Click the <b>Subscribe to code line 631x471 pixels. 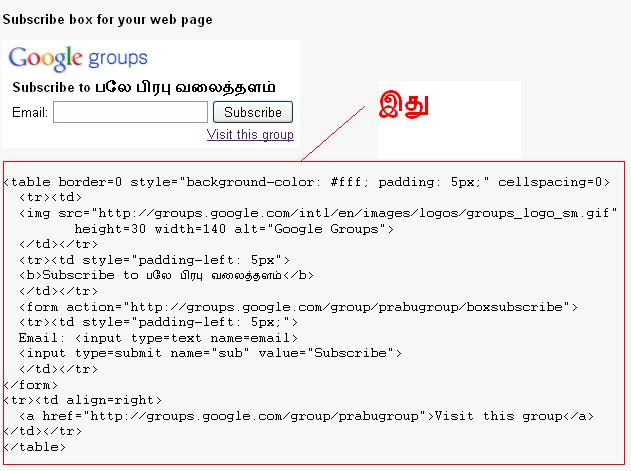(166, 275)
